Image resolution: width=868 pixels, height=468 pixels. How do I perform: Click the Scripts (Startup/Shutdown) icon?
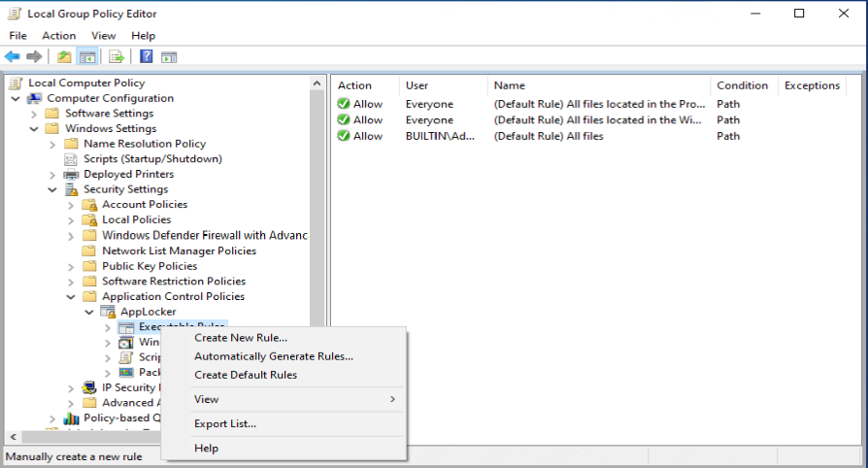pyautogui.click(x=71, y=158)
